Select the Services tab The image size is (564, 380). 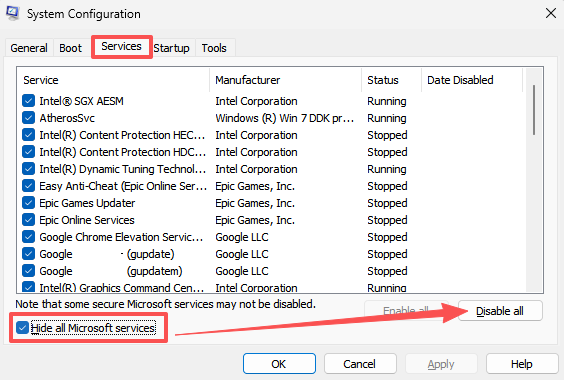(x=122, y=46)
